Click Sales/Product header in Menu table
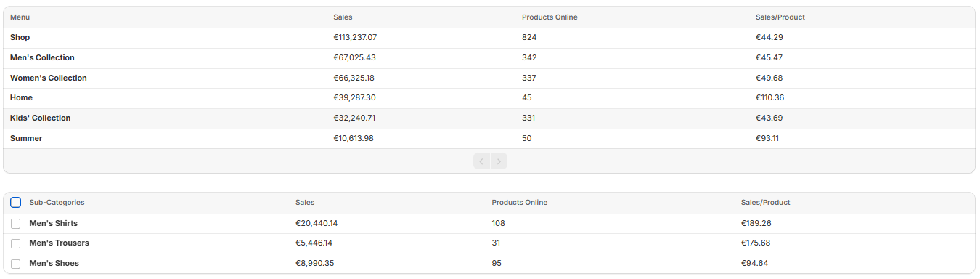This screenshot has width=980, height=279. click(780, 17)
